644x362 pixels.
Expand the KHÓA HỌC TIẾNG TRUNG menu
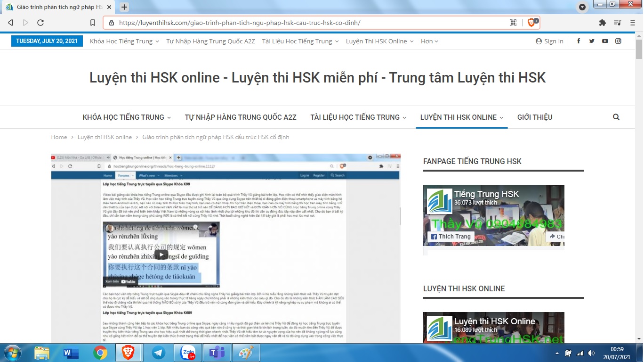coord(127,117)
